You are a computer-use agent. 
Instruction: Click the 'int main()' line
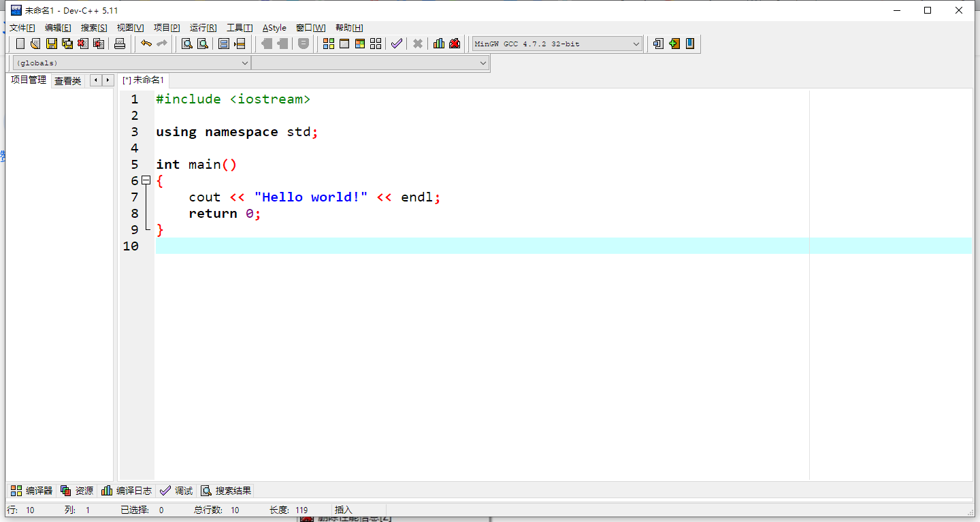[196, 165]
